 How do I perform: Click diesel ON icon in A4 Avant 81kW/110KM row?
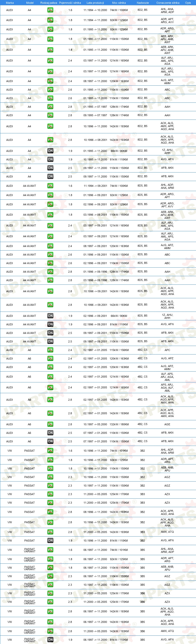click(x=50, y=324)
